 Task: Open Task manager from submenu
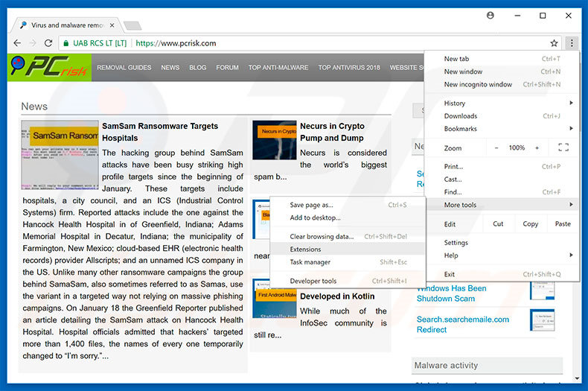(x=348, y=262)
